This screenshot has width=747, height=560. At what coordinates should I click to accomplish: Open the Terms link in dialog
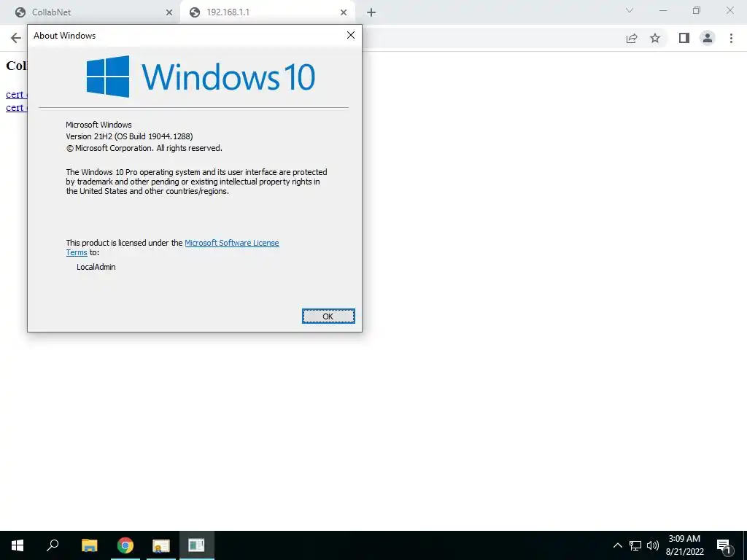click(76, 252)
